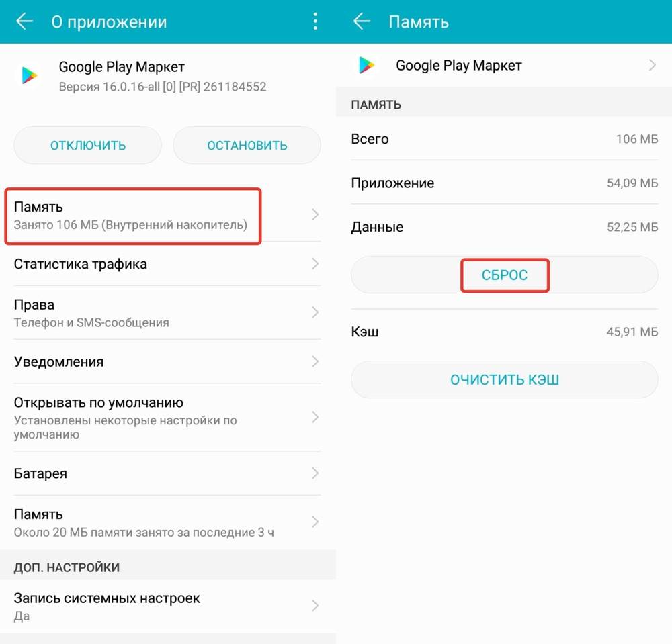
Task: Tap back arrow in About app header
Action: 25,21
